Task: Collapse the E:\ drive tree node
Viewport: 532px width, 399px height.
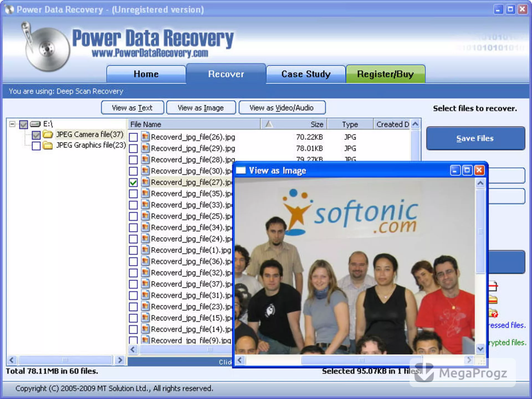Action: click(12, 124)
